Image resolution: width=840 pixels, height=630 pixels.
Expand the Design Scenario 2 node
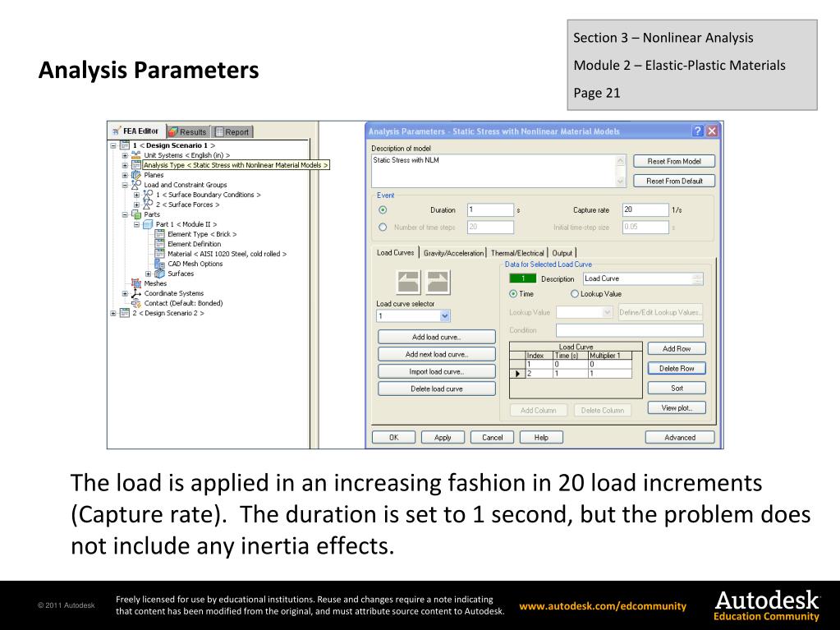[113, 314]
